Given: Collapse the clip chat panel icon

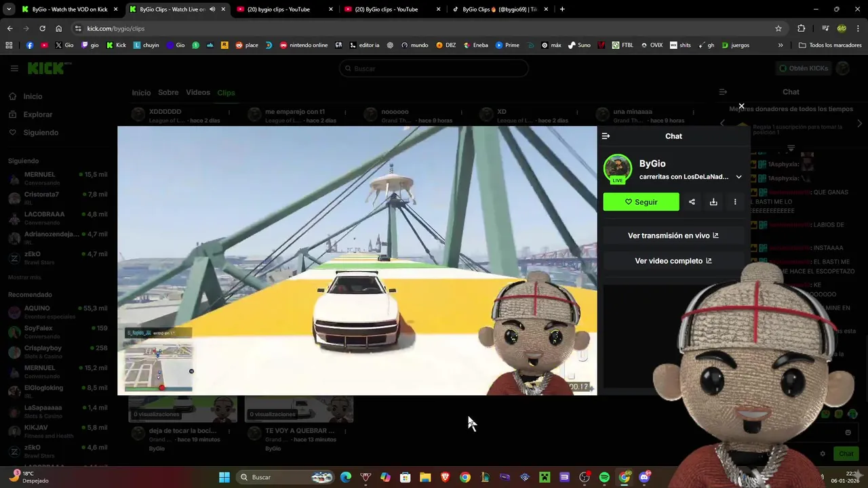Looking at the screenshot, I should pos(606,136).
